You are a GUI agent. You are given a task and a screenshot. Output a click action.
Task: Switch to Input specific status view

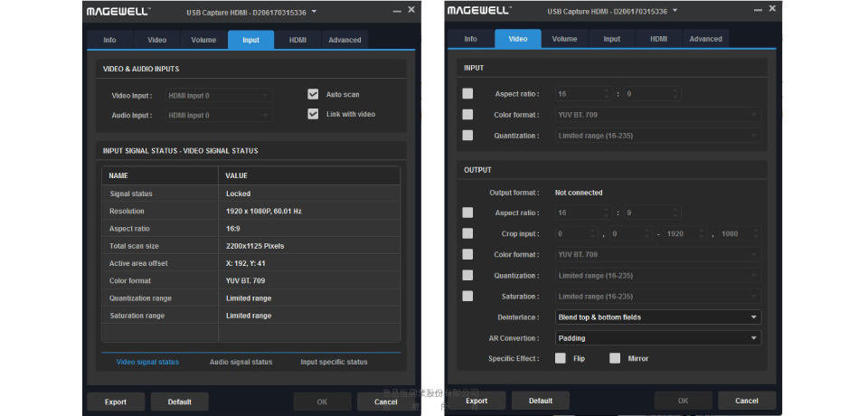(x=334, y=362)
